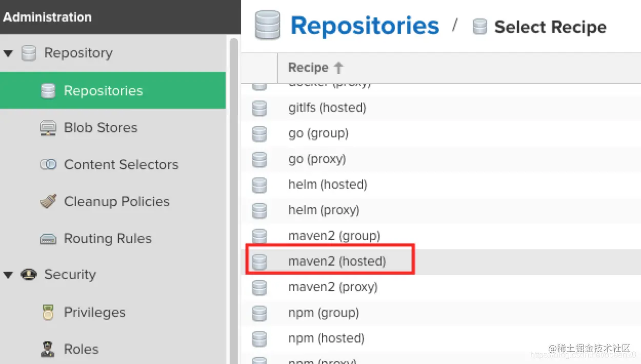This screenshot has height=364, width=641.
Task: Select the Security tree node label
Action: point(70,274)
